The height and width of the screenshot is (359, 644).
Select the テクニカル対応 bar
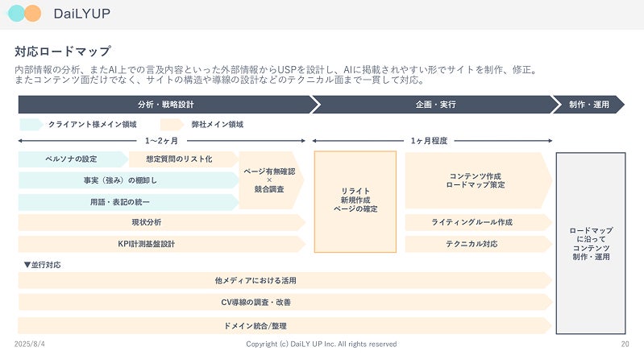[x=479, y=244]
